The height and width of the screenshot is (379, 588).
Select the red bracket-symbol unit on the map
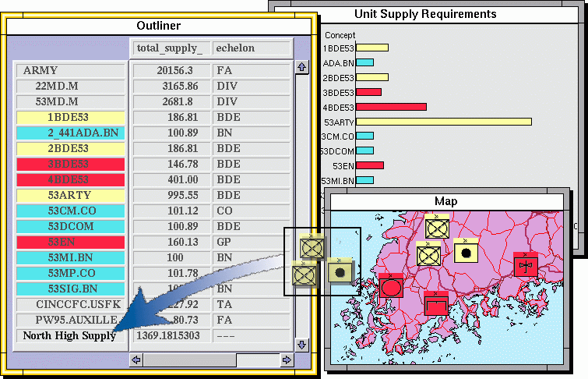point(436,303)
